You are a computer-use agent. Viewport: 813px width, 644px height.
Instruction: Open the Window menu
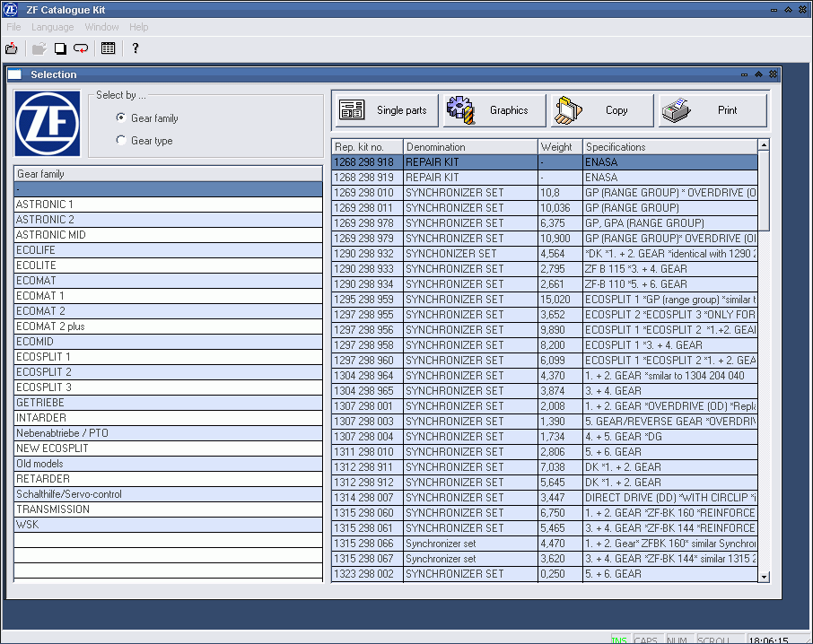coord(101,28)
